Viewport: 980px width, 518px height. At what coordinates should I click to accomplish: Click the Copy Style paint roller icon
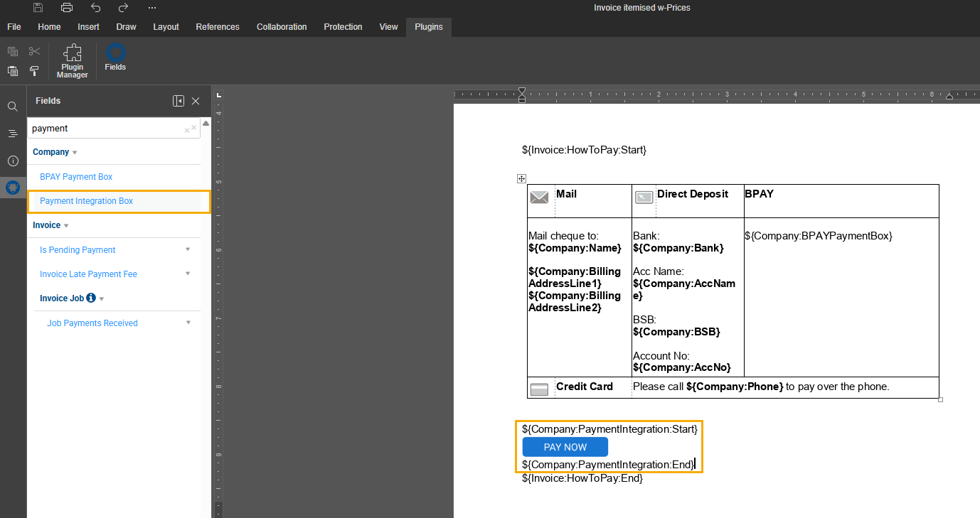33,71
